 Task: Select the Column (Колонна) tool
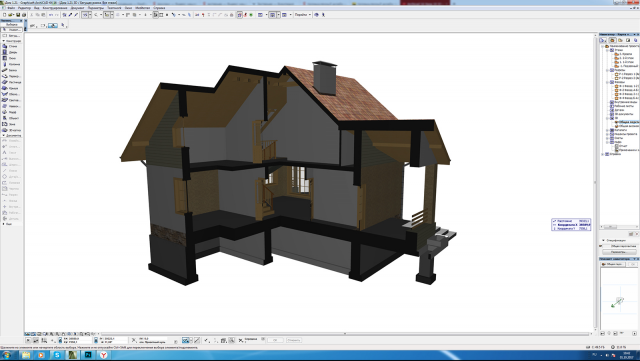click(x=11, y=64)
